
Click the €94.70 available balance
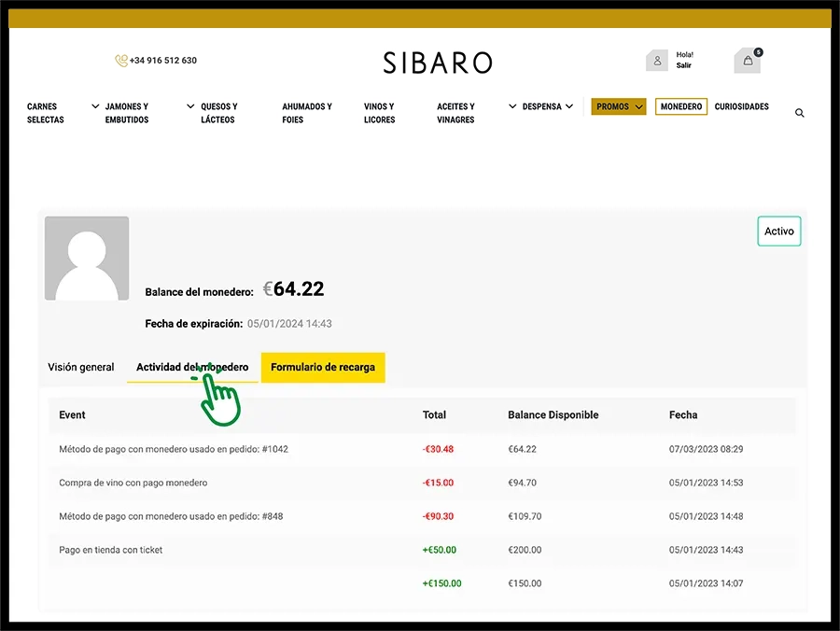pos(523,483)
